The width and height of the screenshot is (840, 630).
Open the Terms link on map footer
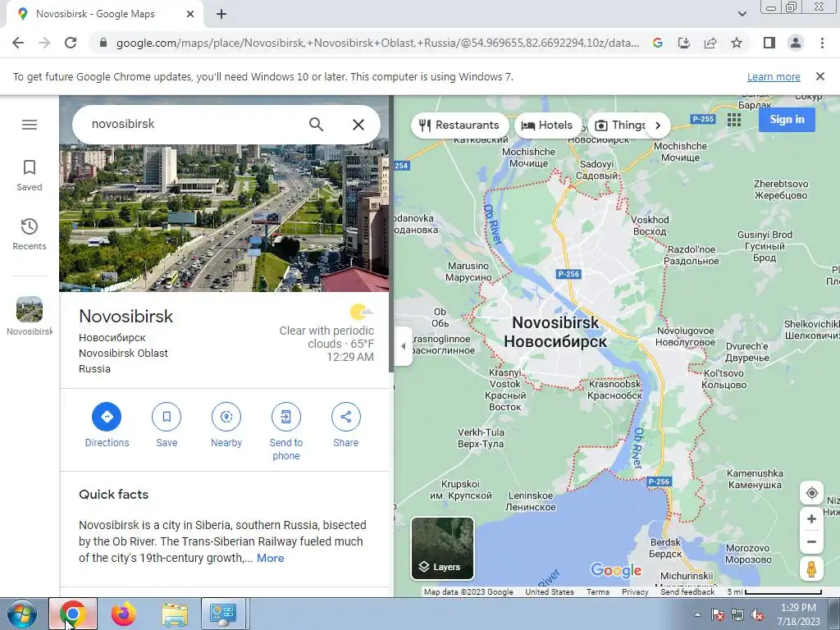(x=598, y=592)
